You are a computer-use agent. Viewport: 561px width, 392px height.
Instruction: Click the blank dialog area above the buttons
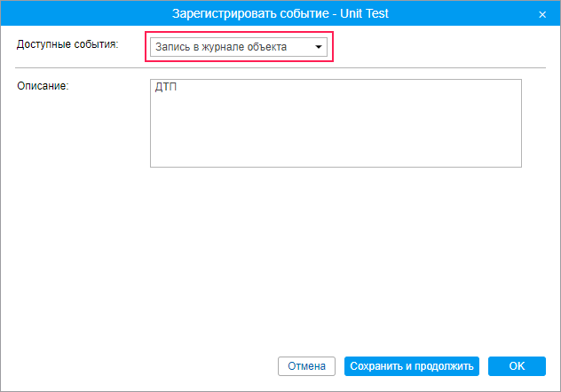280,266
